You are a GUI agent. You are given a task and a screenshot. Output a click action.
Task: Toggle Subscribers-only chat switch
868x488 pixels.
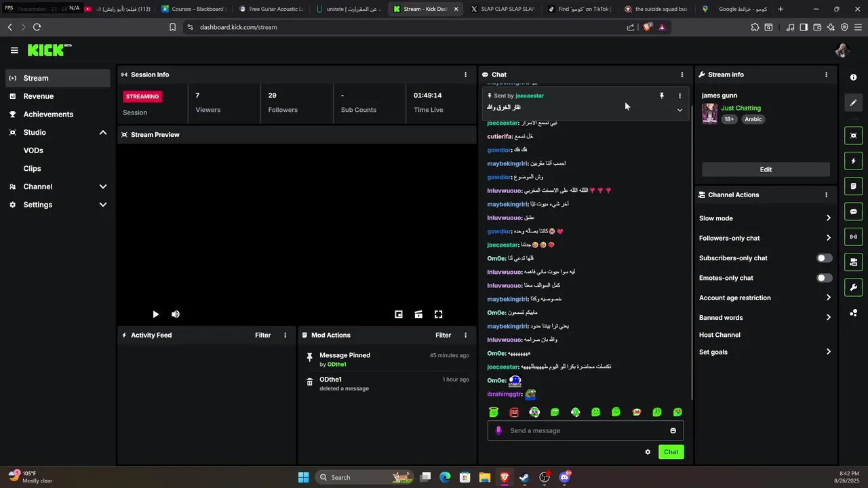coord(825,258)
